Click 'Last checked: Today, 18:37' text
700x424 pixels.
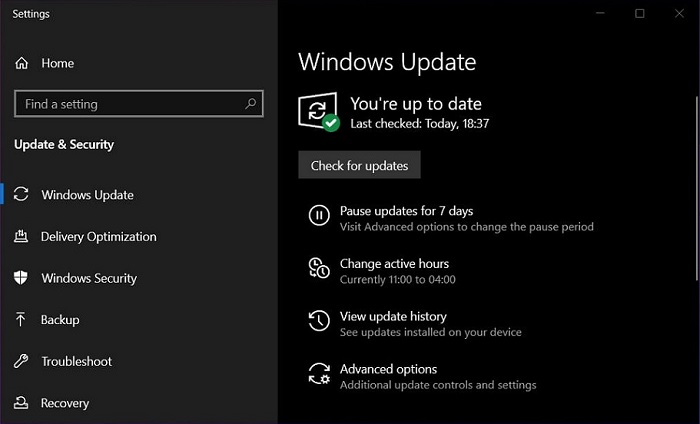point(420,124)
